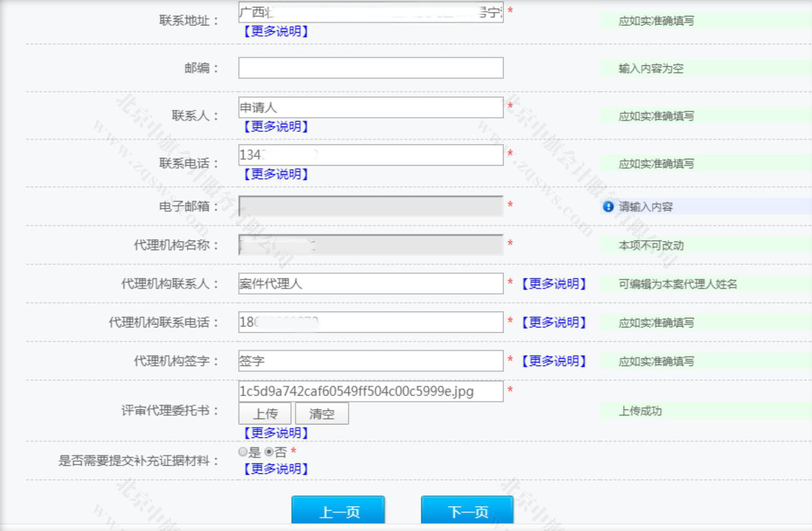The width and height of the screenshot is (812, 531).
Task: Select the uploaded jpg filename field
Action: pyautogui.click(x=370, y=392)
